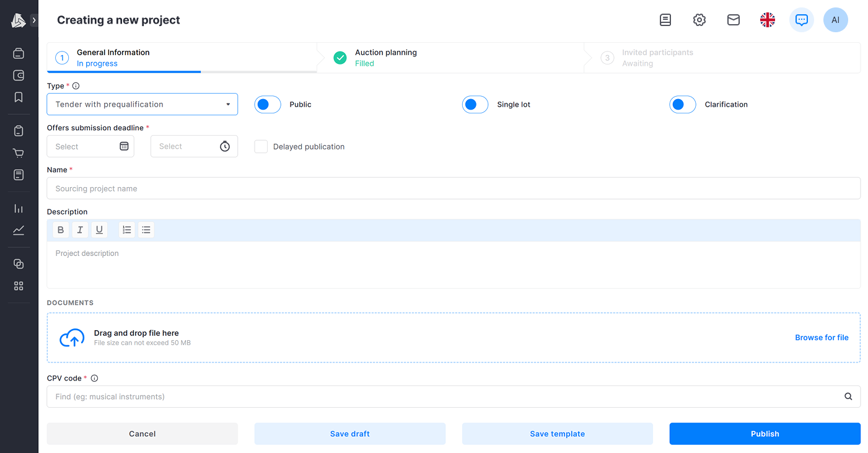Open the document list icon in the sidebar
The height and width of the screenshot is (453, 868).
(19, 175)
